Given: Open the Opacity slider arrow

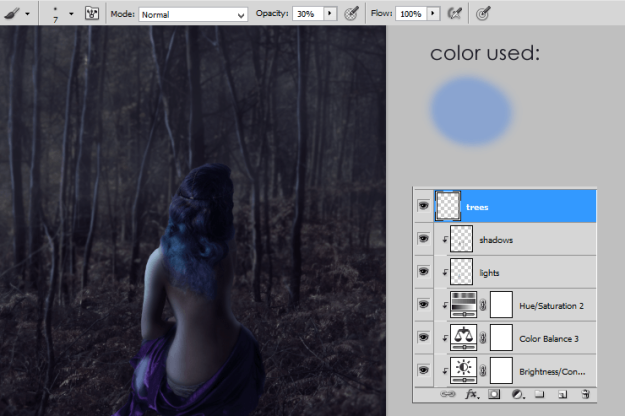Looking at the screenshot, I should pyautogui.click(x=330, y=14).
